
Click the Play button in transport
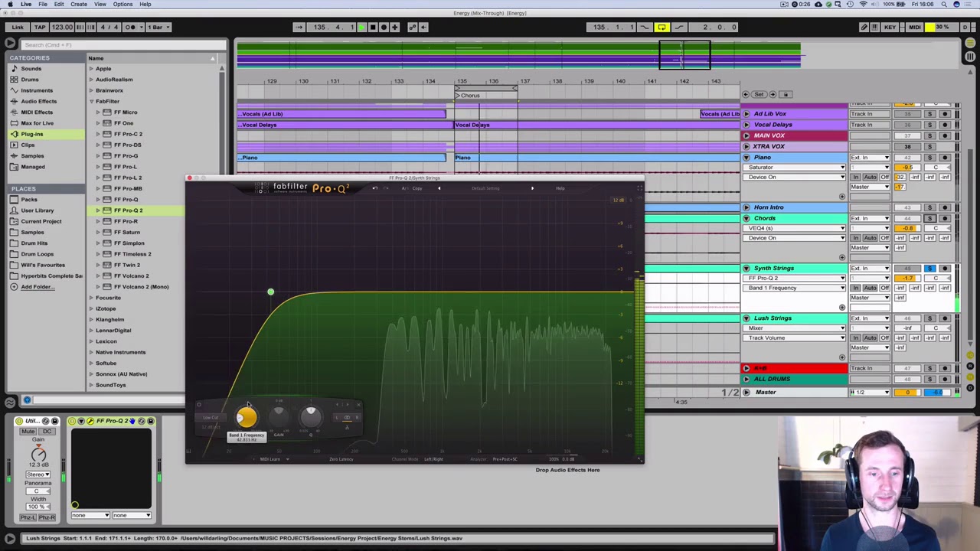pos(361,27)
